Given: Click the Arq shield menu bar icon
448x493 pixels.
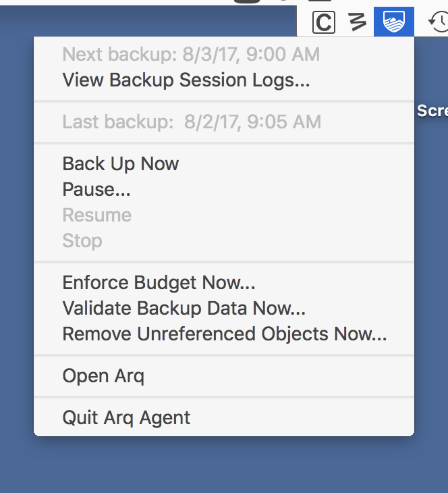Looking at the screenshot, I should pos(394,22).
